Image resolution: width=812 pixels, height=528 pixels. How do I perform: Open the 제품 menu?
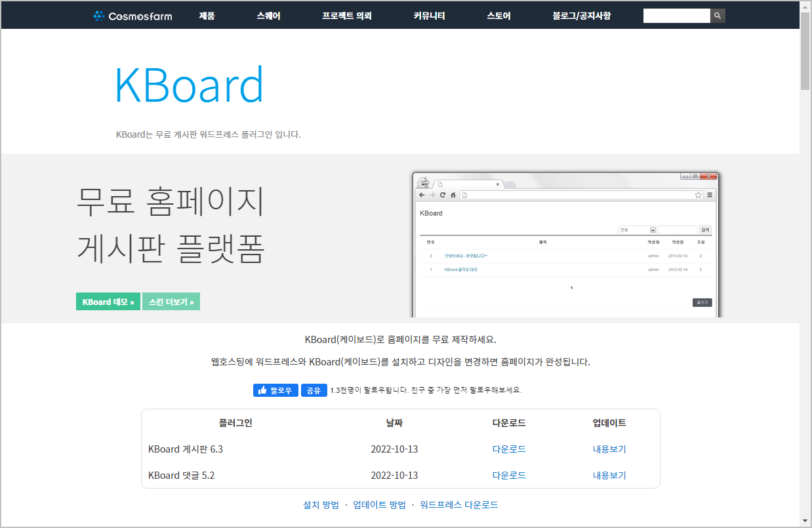tap(207, 16)
